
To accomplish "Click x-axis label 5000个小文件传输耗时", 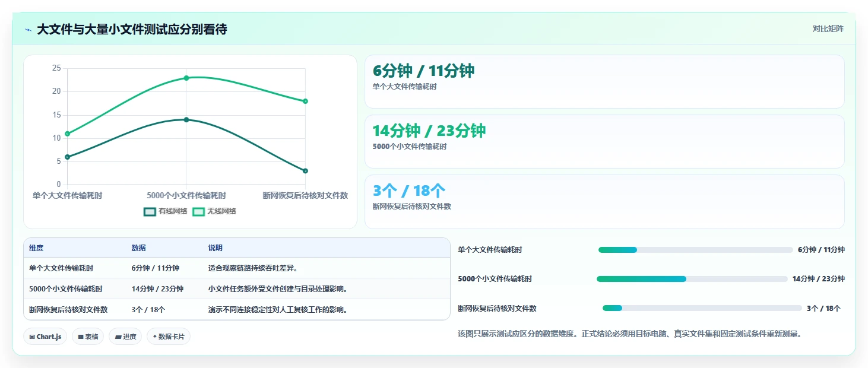I will coord(186,195).
